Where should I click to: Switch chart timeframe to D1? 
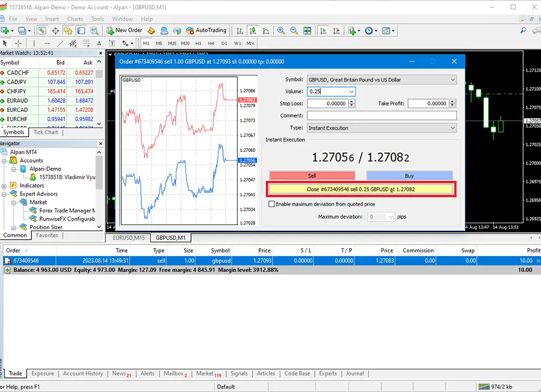(x=225, y=43)
